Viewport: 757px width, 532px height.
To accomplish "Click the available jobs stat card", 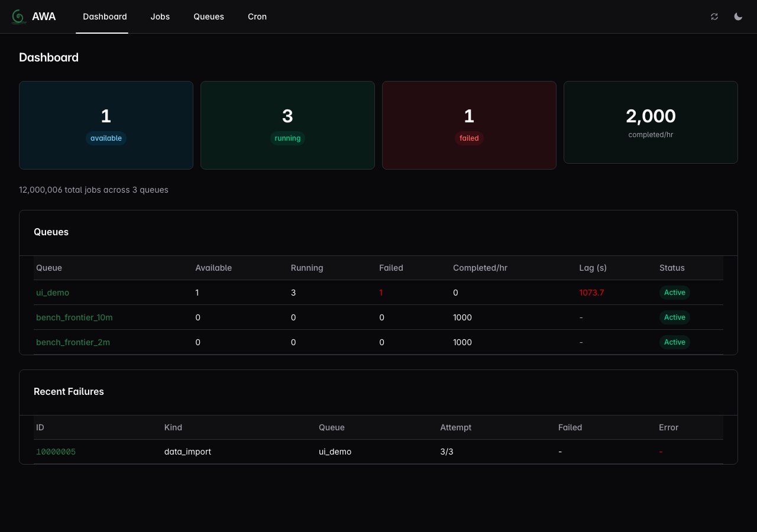I will click(x=106, y=125).
